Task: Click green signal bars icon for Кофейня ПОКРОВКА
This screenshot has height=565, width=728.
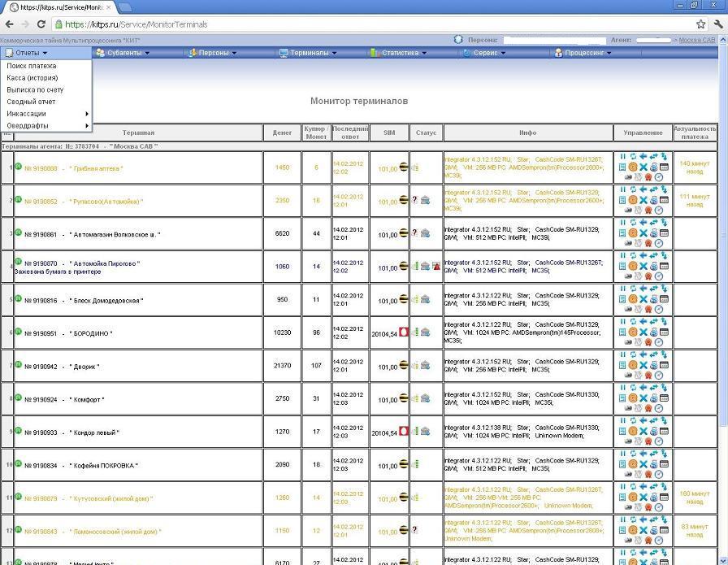Action: [x=415, y=464]
